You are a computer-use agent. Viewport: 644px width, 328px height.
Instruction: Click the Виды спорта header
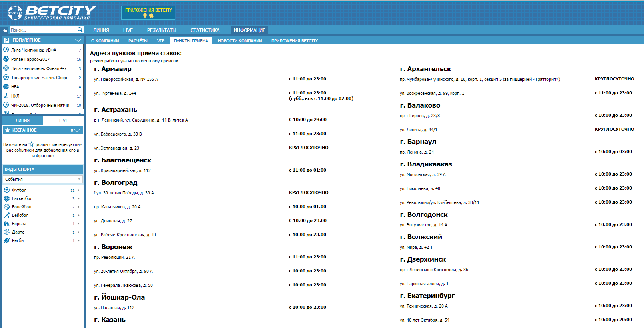point(43,169)
